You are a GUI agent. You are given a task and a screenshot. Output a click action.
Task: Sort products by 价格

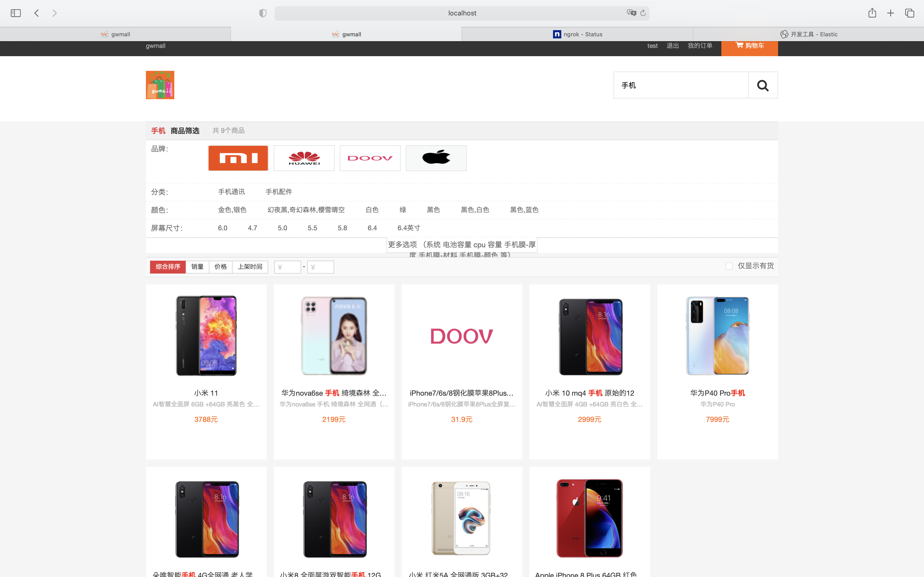[220, 267]
